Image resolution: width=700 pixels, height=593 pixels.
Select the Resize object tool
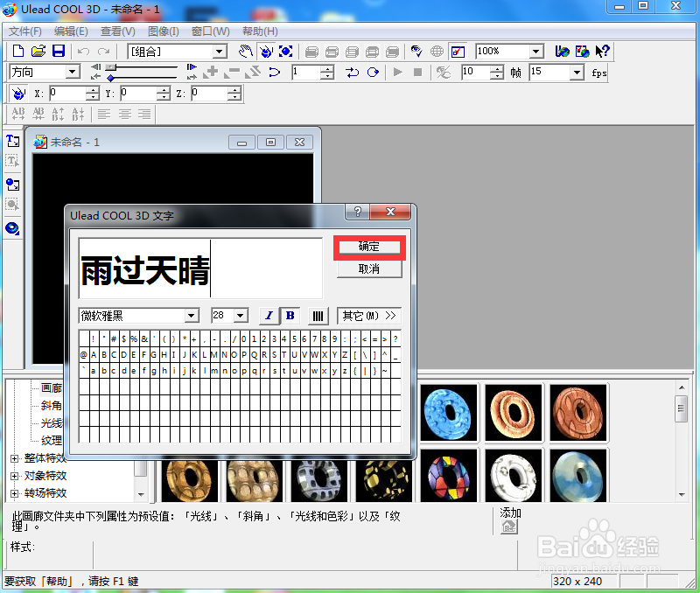coord(286,52)
